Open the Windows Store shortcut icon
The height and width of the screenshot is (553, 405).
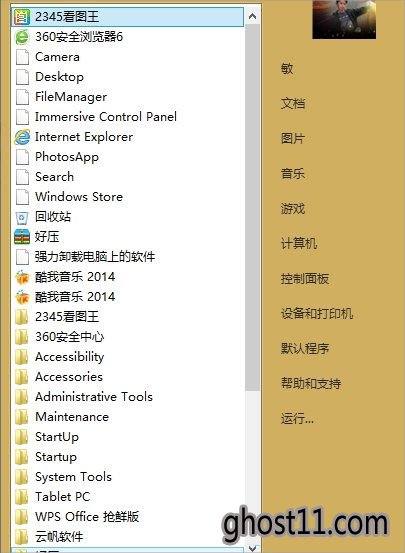pos(22,197)
